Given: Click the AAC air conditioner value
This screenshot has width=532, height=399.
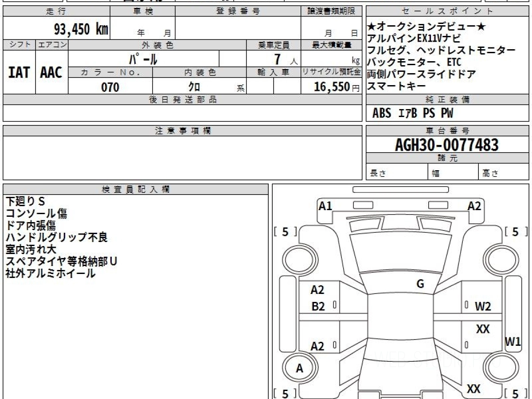Looking at the screenshot, I should (x=51, y=73).
